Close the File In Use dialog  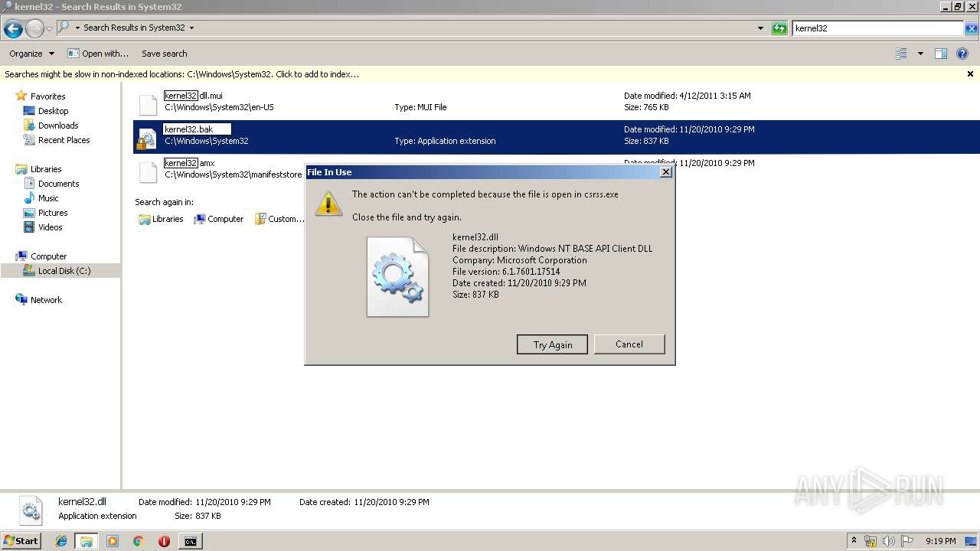(666, 172)
